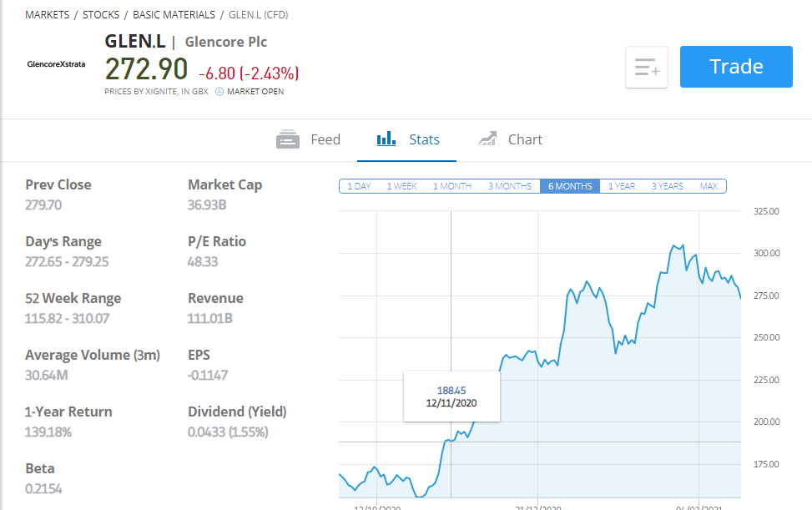
Task: Switch to the Feed tab
Action: 308,139
